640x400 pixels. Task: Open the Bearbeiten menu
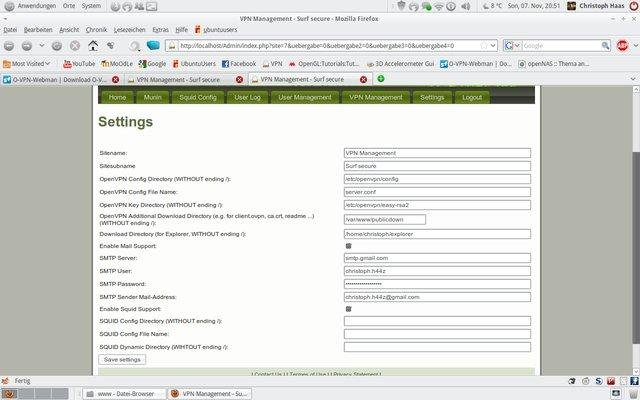tap(38, 30)
